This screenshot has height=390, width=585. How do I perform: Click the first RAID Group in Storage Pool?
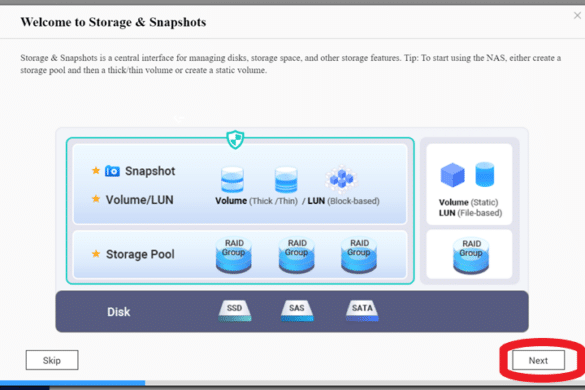point(234,256)
